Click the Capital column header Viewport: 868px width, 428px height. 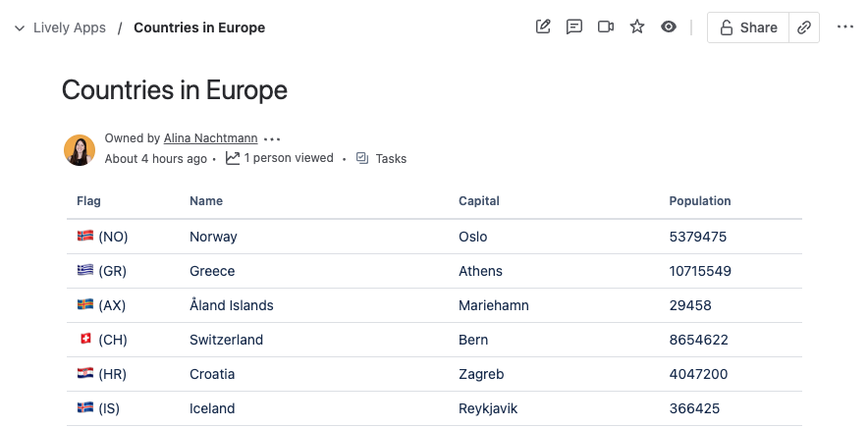pyautogui.click(x=479, y=201)
